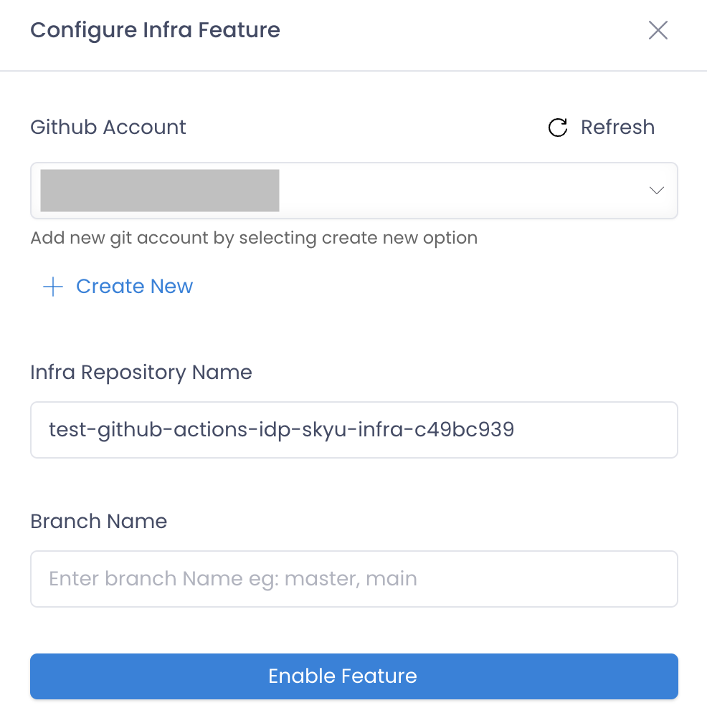Image resolution: width=707 pixels, height=728 pixels.
Task: Click the plus icon beside Create New
Action: [53, 287]
